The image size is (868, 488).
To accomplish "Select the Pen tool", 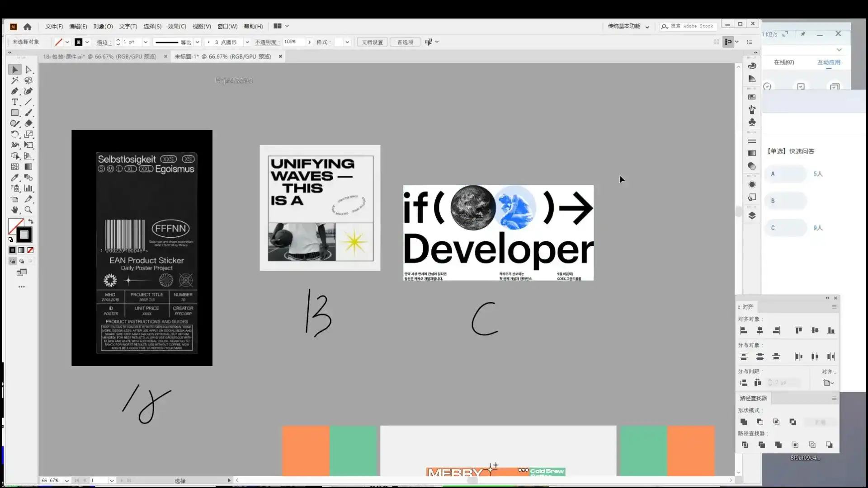I will coord(14,91).
